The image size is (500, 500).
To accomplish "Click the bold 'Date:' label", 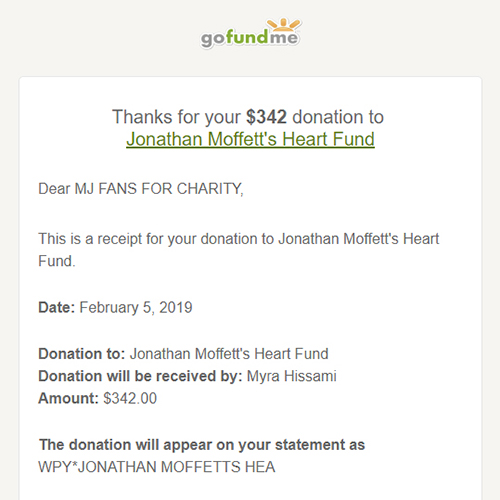I will click(57, 307).
